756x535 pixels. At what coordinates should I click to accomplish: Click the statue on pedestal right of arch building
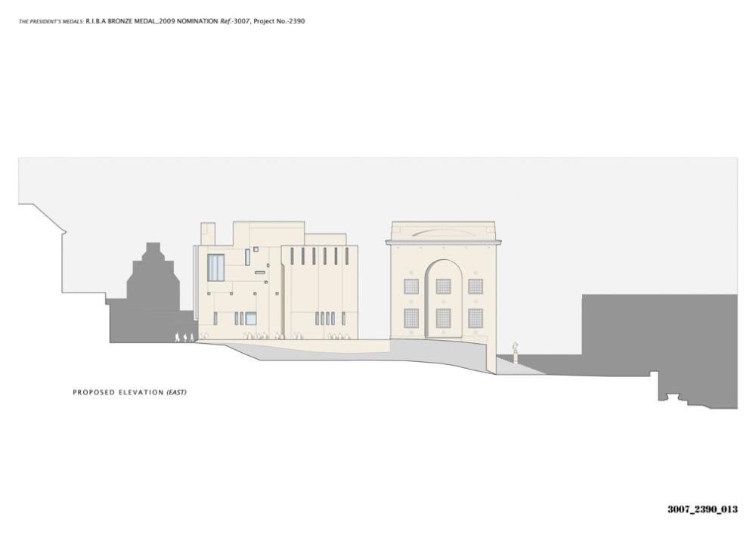tap(516, 352)
